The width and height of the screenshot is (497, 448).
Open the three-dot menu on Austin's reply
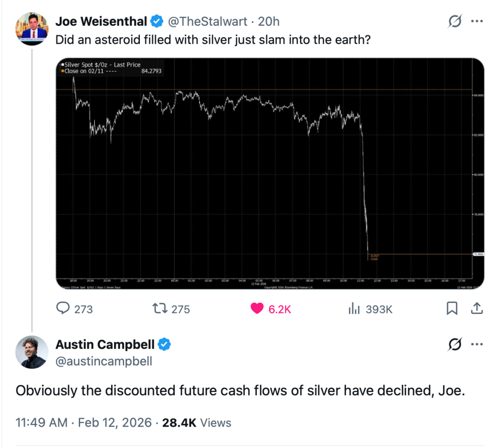[478, 345]
